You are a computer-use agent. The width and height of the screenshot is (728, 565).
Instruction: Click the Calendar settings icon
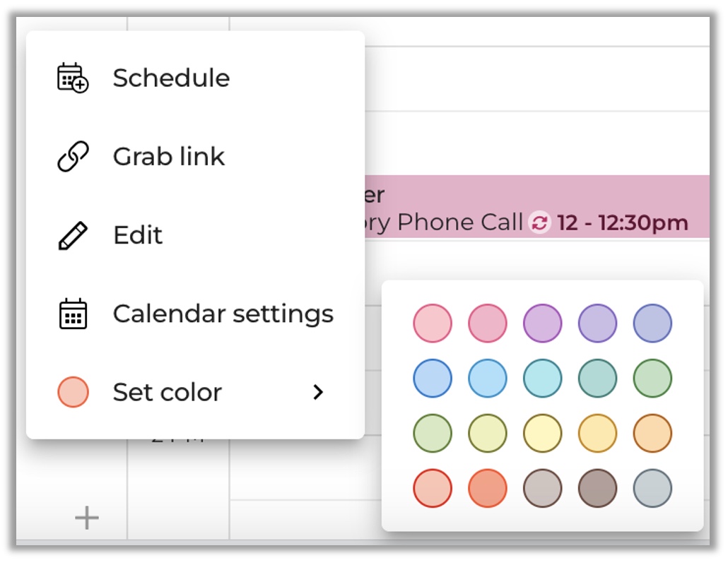pos(72,314)
